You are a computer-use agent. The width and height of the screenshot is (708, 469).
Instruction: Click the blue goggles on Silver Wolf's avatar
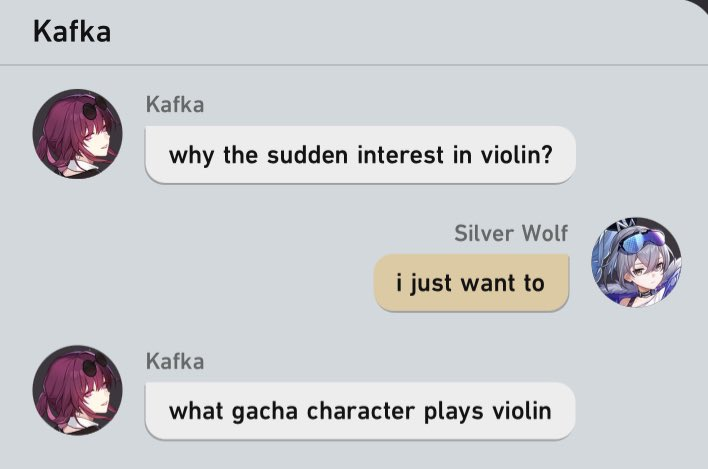[641, 240]
